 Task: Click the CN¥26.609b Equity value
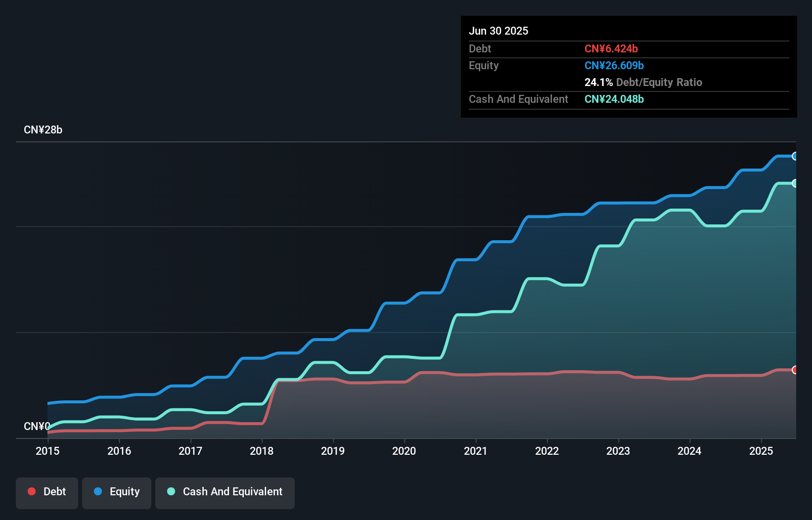point(614,65)
